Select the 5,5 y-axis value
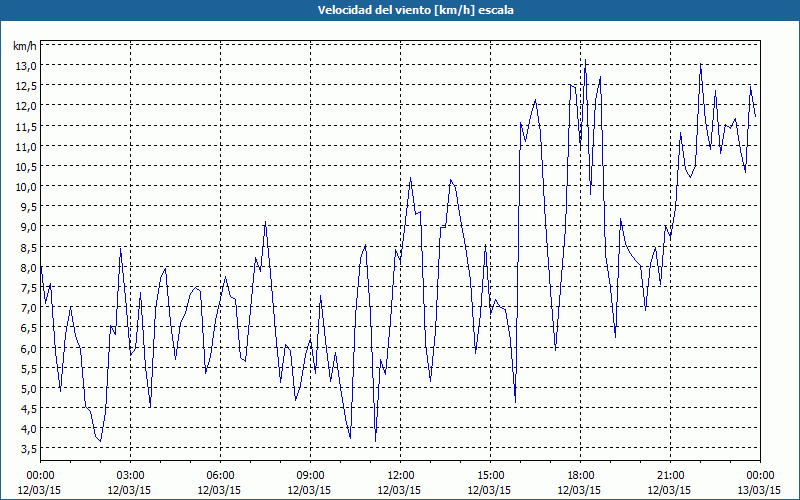This screenshot has height=500, width=800. pos(28,368)
